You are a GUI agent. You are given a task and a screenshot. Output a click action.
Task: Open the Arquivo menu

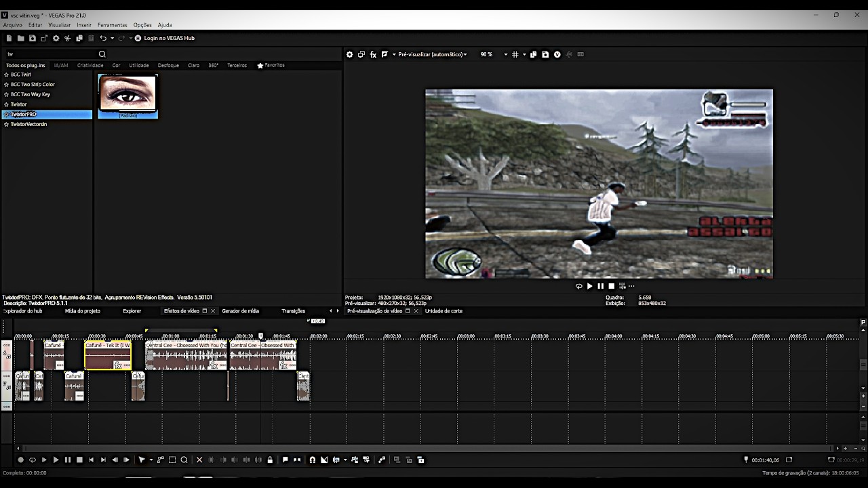(13, 25)
